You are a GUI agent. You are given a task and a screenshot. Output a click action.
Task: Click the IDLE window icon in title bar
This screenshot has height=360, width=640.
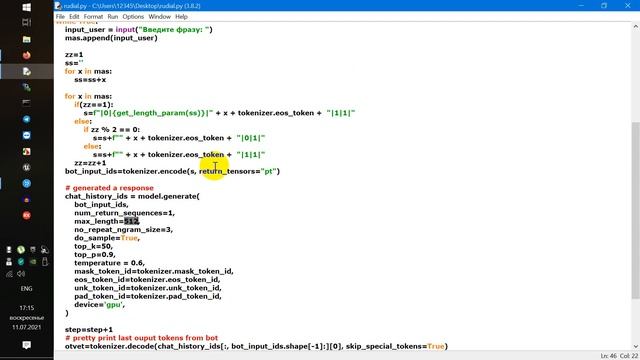click(x=58, y=6)
